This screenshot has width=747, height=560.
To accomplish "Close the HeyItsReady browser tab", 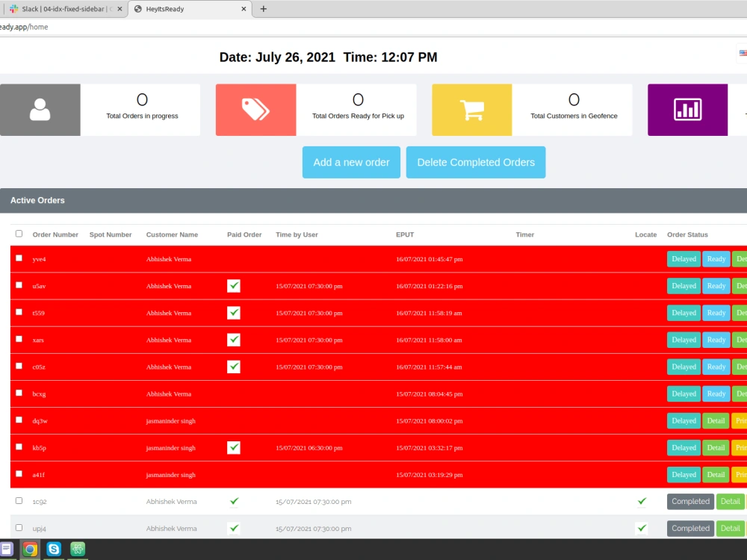I will point(244,9).
